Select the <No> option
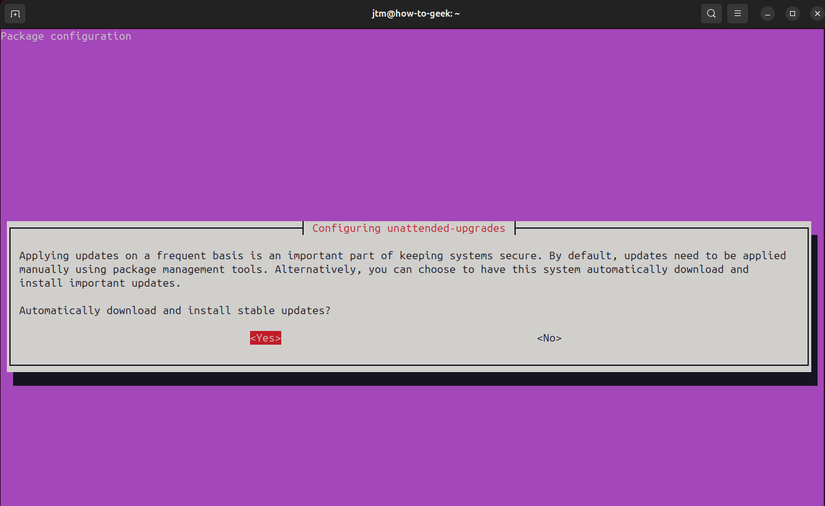Image resolution: width=825 pixels, height=506 pixels. pyautogui.click(x=549, y=338)
